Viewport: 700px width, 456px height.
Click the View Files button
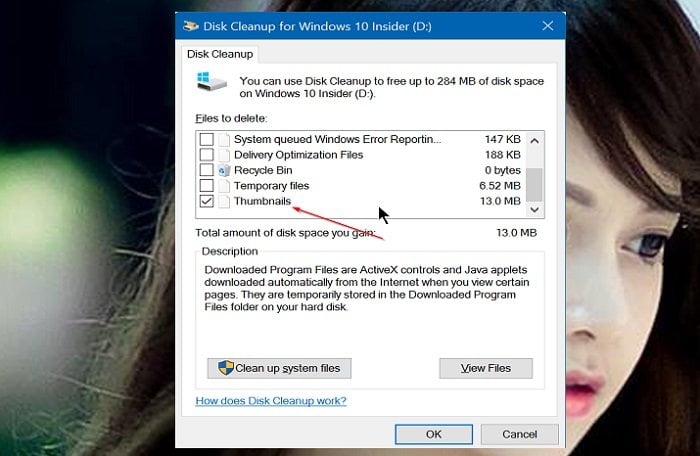[486, 368]
